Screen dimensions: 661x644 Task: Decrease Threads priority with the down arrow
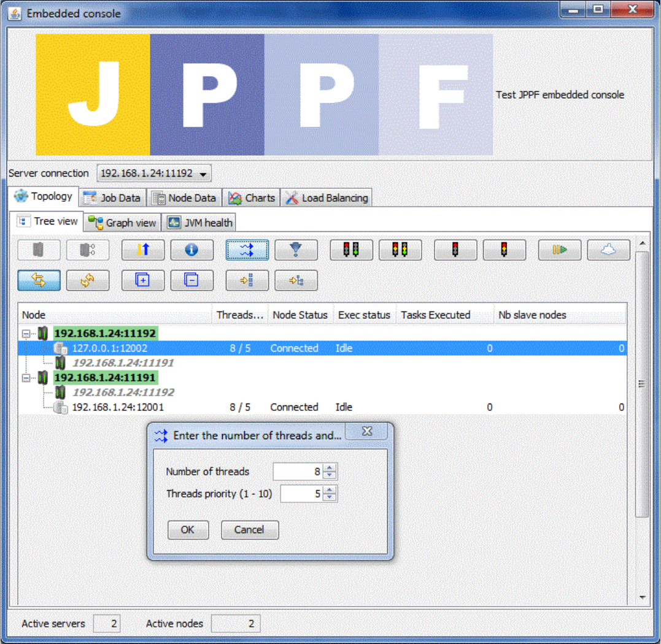330,498
